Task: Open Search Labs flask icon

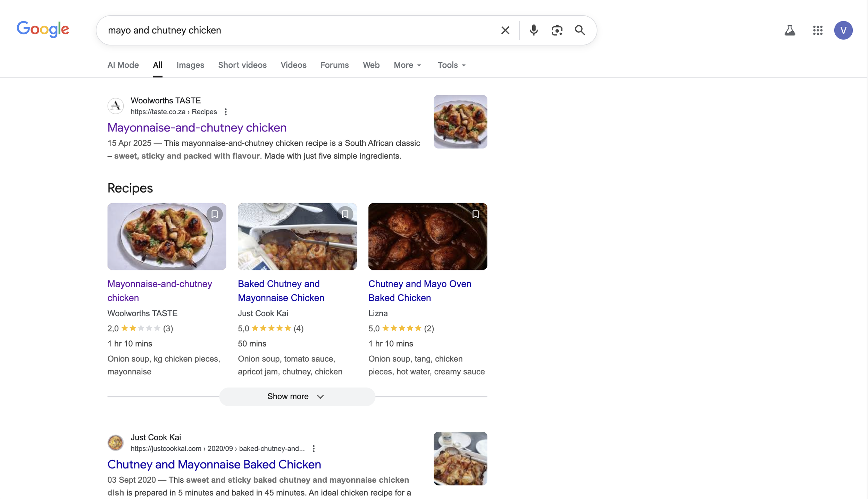Action: [x=790, y=30]
